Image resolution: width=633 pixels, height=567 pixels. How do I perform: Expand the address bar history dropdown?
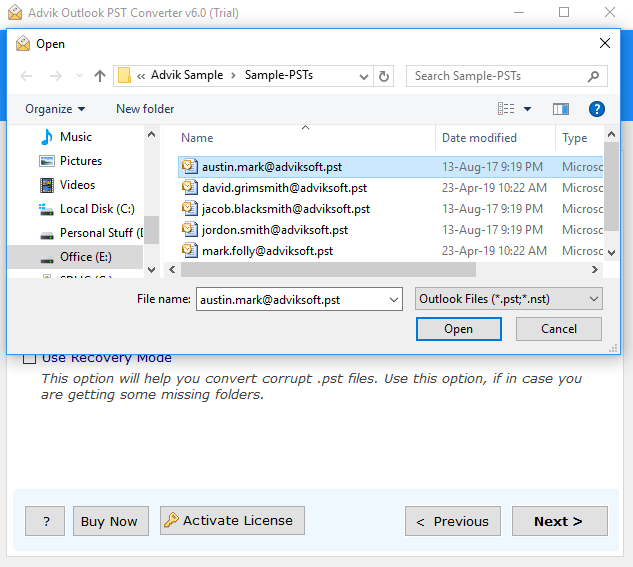(364, 76)
